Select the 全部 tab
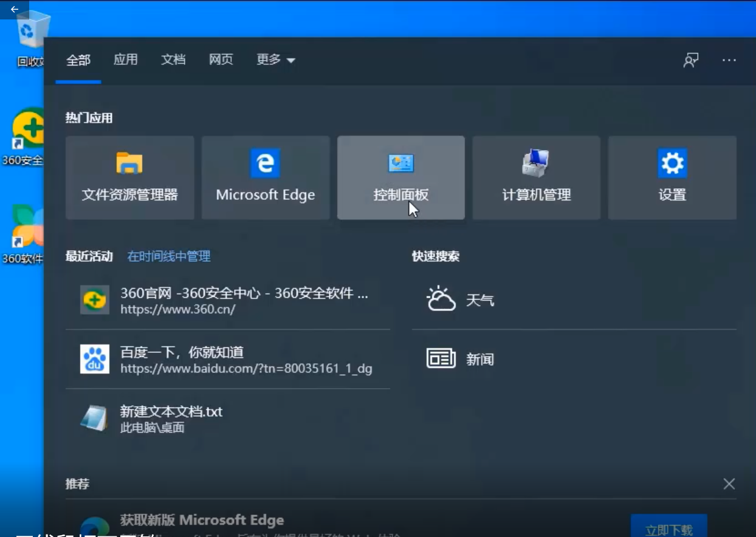Image resolution: width=756 pixels, height=537 pixels. [x=78, y=60]
